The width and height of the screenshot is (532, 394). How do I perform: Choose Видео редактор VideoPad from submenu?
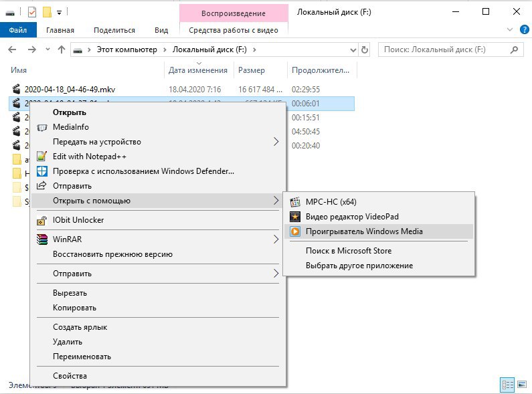(379, 217)
